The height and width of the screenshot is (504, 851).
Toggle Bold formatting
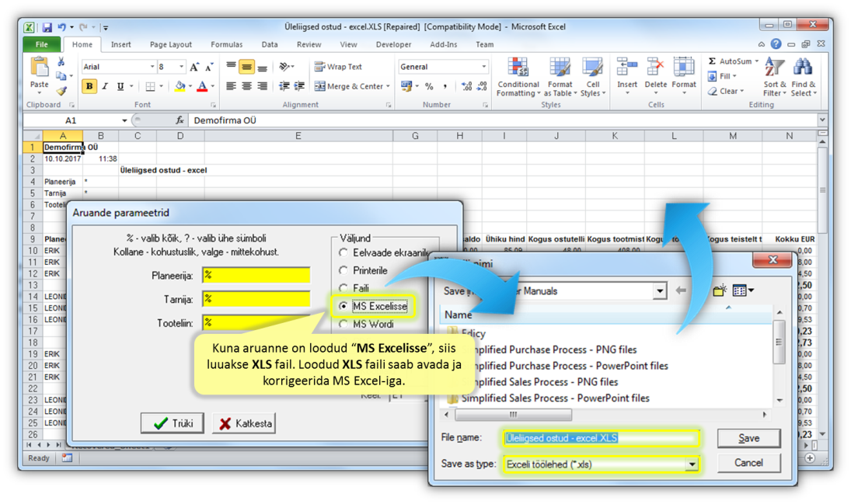[x=89, y=86]
